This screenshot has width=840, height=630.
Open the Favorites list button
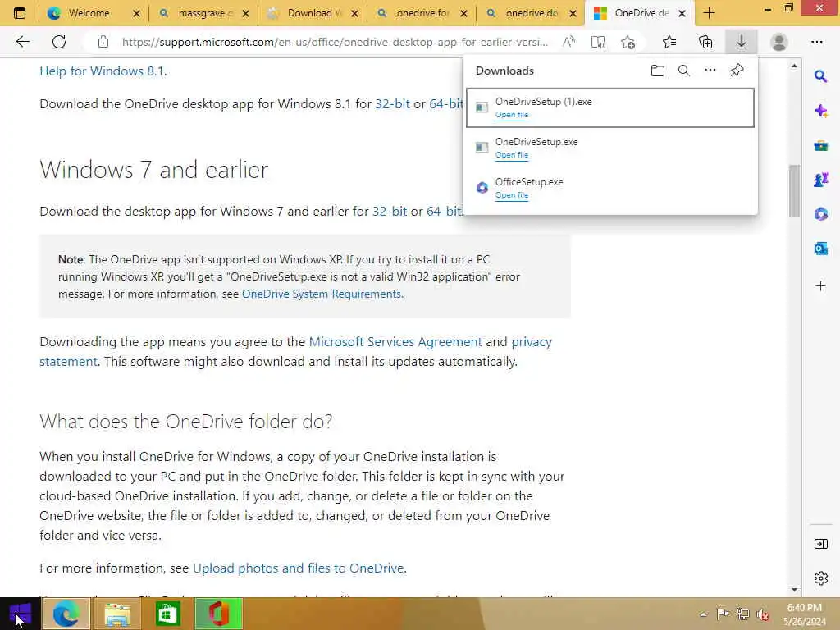[x=669, y=42]
